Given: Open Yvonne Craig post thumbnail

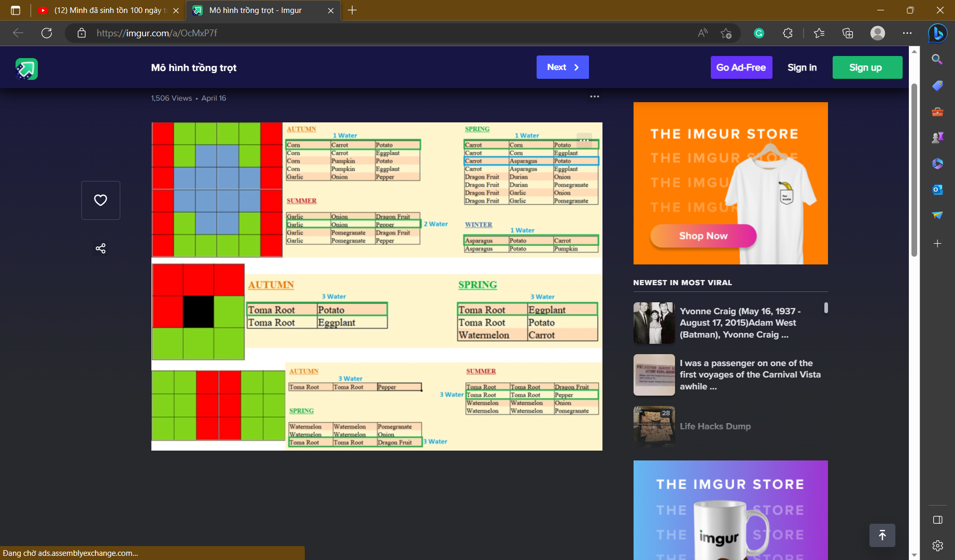Looking at the screenshot, I should [x=654, y=323].
